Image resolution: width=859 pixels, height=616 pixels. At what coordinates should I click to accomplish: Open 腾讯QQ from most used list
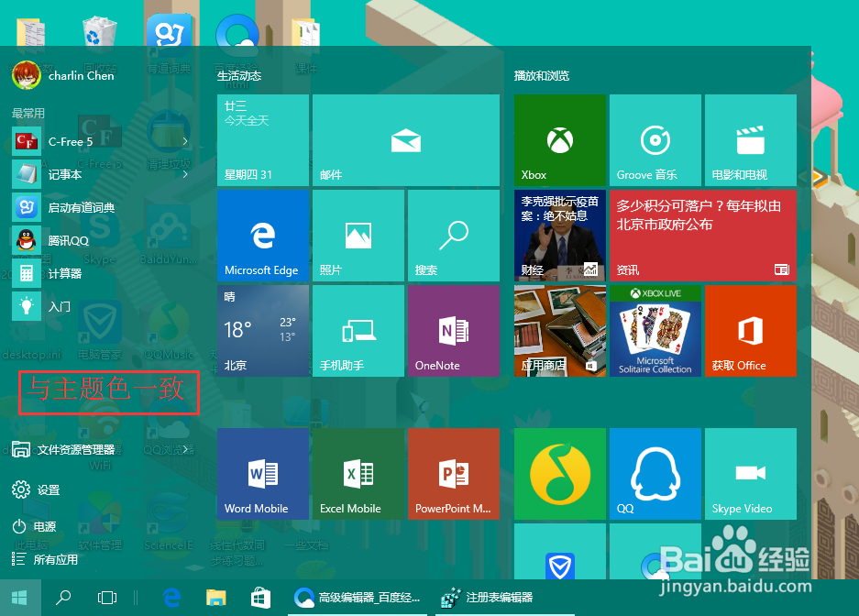(x=102, y=240)
